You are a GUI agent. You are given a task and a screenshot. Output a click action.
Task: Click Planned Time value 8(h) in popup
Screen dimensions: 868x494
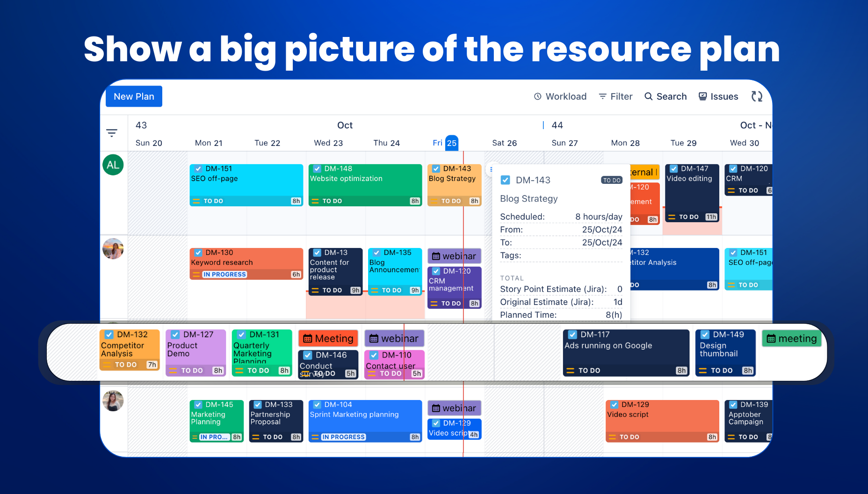click(x=614, y=315)
